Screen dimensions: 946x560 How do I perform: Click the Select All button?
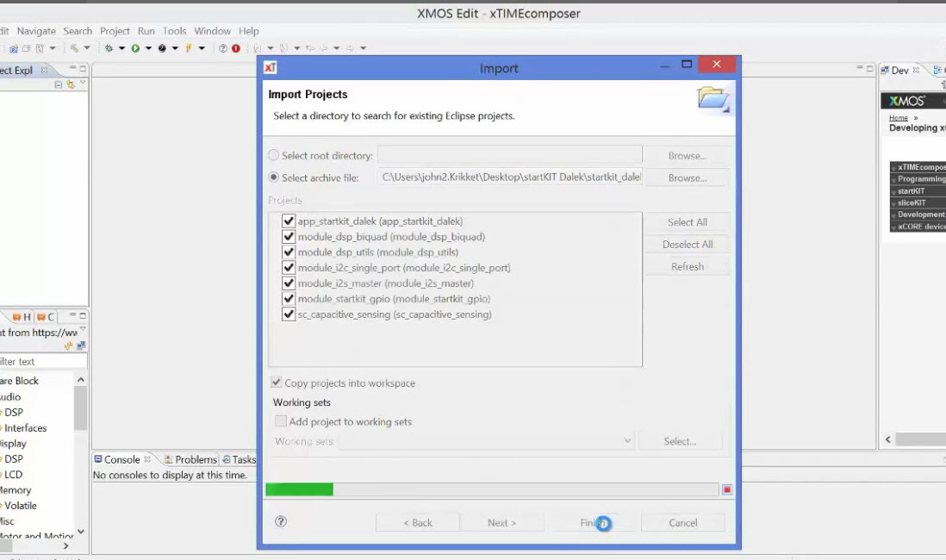coord(688,222)
